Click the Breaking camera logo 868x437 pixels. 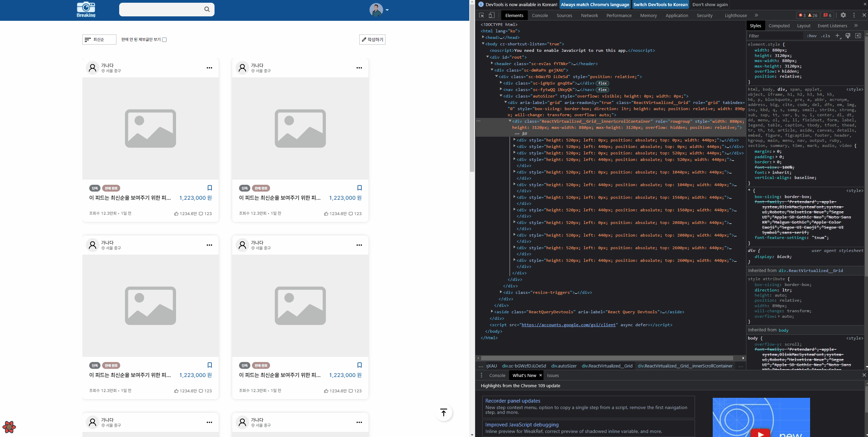pos(86,10)
